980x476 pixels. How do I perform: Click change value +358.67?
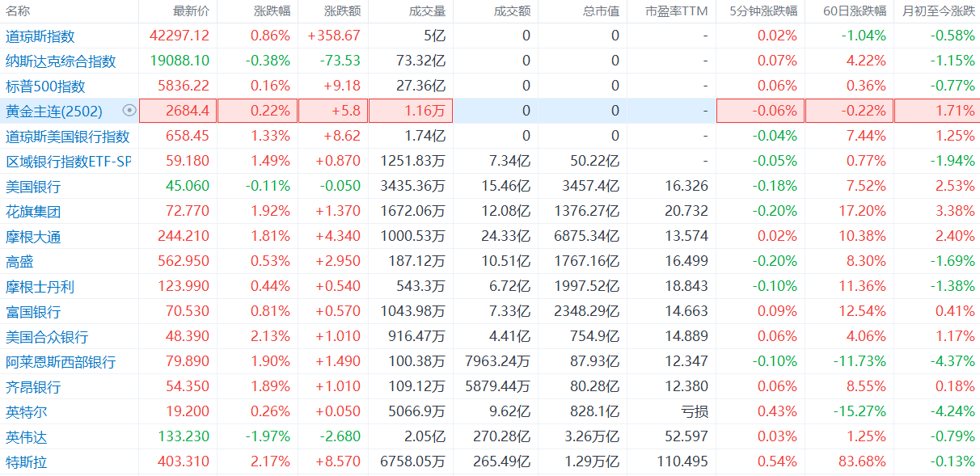point(334,36)
